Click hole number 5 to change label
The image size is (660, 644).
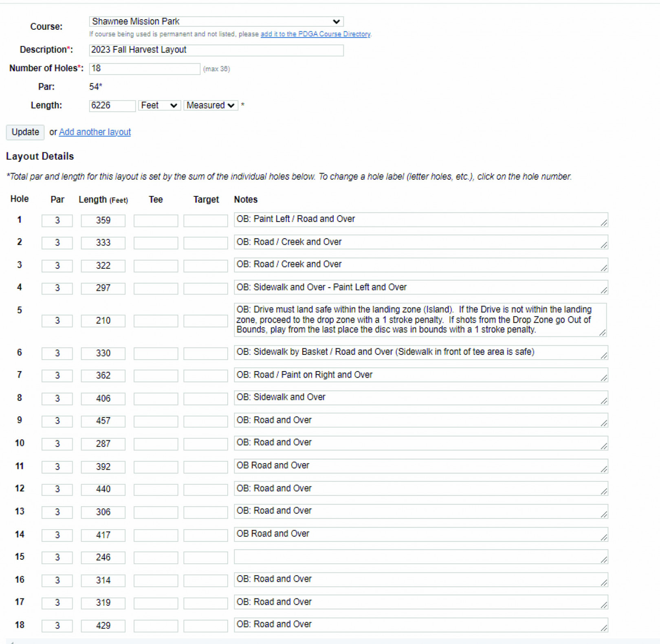tap(19, 310)
